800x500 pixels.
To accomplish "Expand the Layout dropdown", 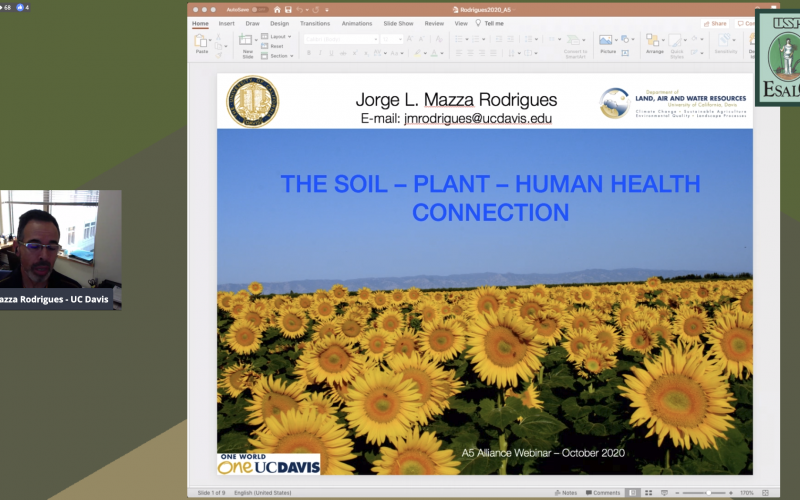I will pyautogui.click(x=276, y=37).
